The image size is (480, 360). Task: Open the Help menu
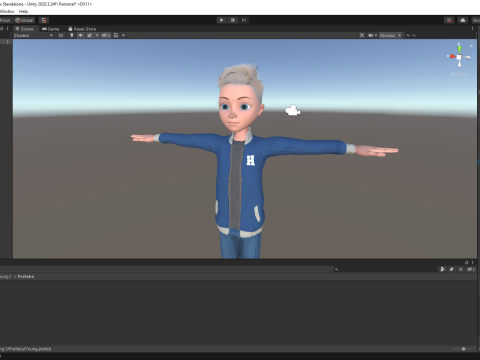pos(23,11)
